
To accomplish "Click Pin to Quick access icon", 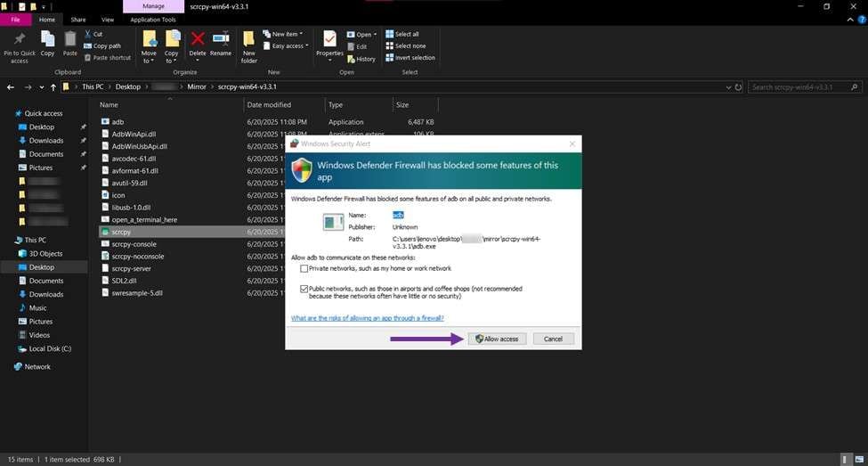I will pyautogui.click(x=20, y=39).
